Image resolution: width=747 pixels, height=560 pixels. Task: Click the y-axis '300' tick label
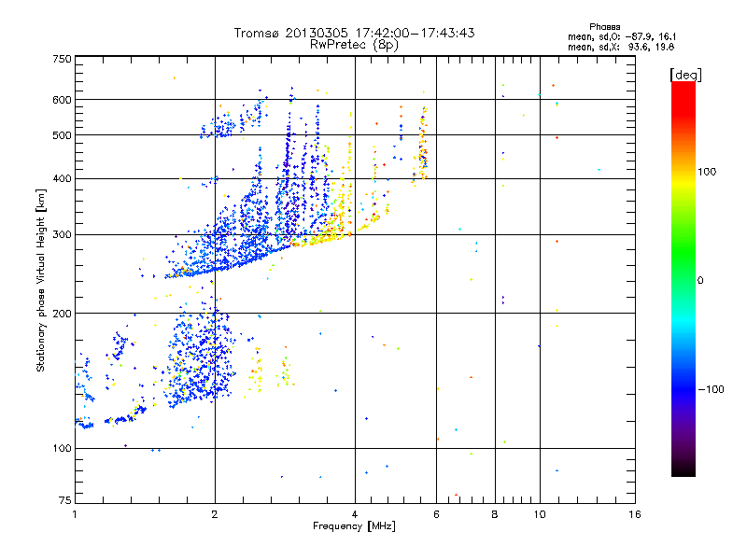pyautogui.click(x=63, y=235)
